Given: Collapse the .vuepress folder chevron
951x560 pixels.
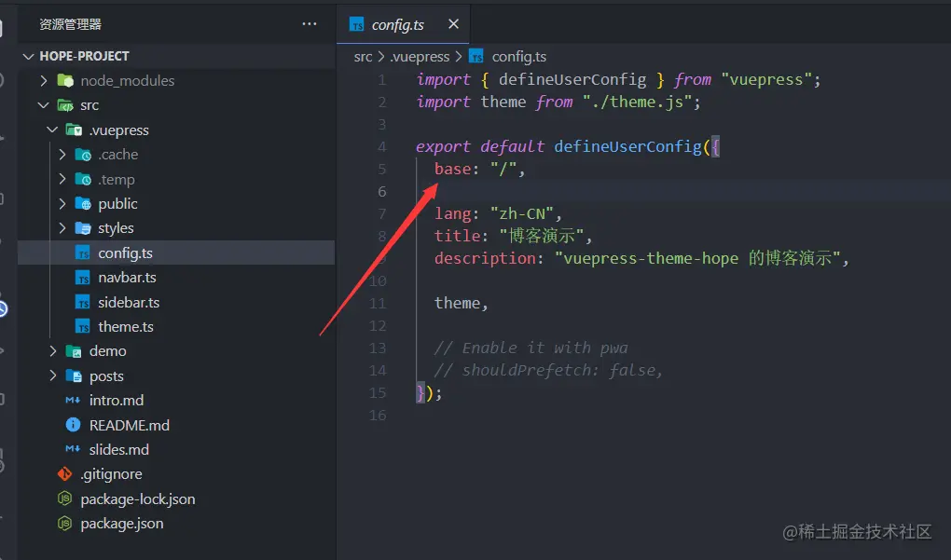Looking at the screenshot, I should tap(53, 130).
